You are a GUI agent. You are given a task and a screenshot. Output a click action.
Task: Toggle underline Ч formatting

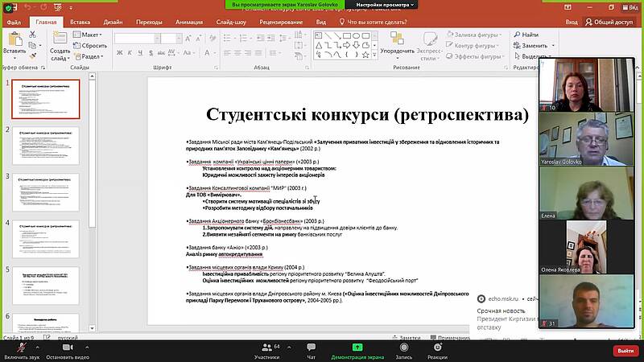[140, 52]
